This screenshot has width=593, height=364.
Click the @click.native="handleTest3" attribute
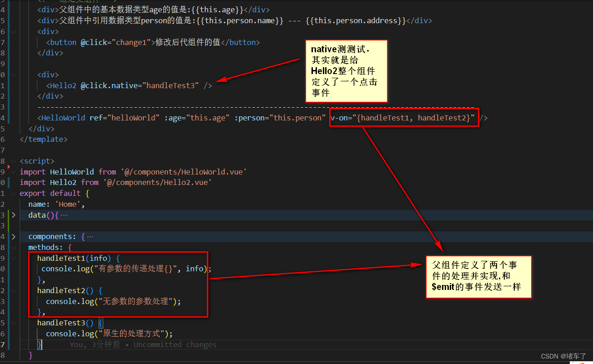click(x=140, y=85)
